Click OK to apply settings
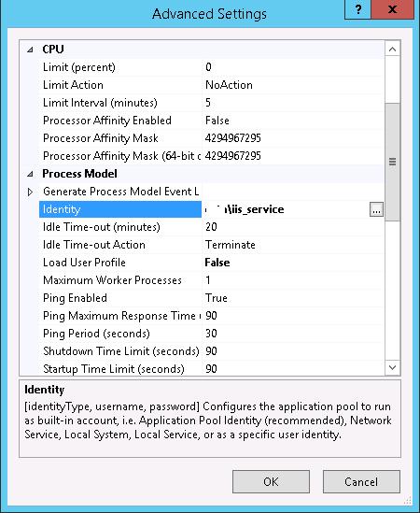Viewport: 420px width, 513px height. [271, 481]
